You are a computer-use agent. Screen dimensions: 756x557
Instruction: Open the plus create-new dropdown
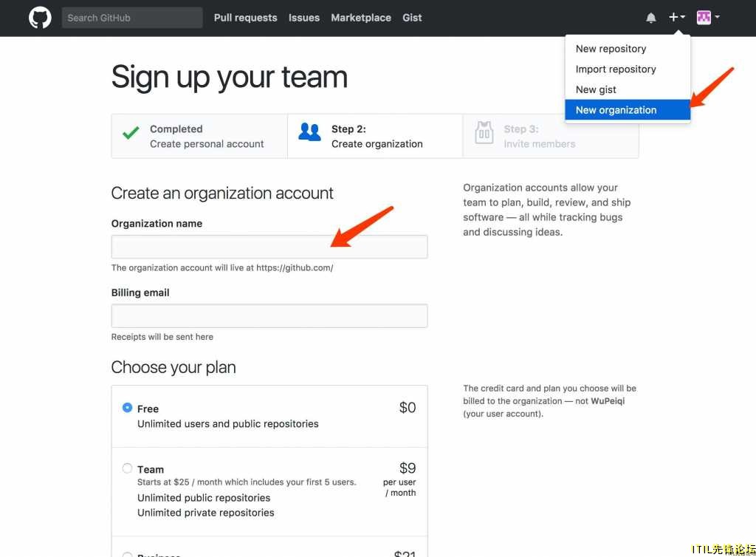(x=676, y=18)
